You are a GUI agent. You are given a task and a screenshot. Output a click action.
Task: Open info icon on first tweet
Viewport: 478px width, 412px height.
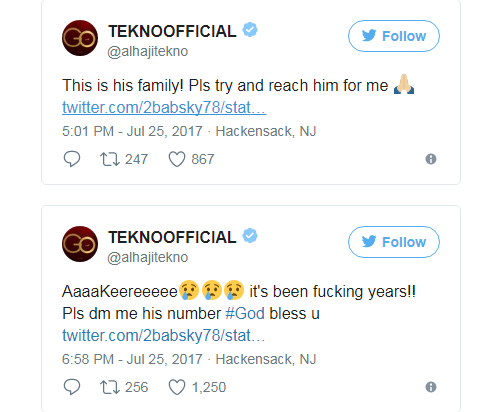point(431,159)
